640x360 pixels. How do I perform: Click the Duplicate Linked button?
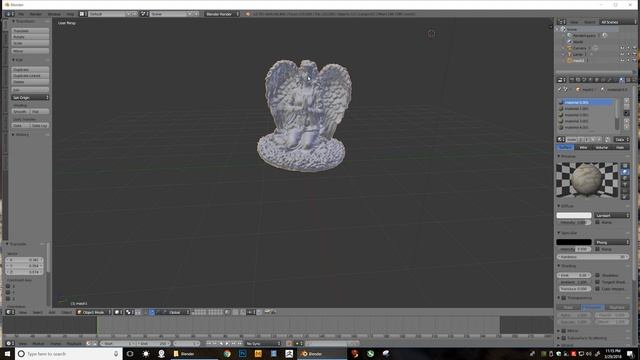(30, 76)
